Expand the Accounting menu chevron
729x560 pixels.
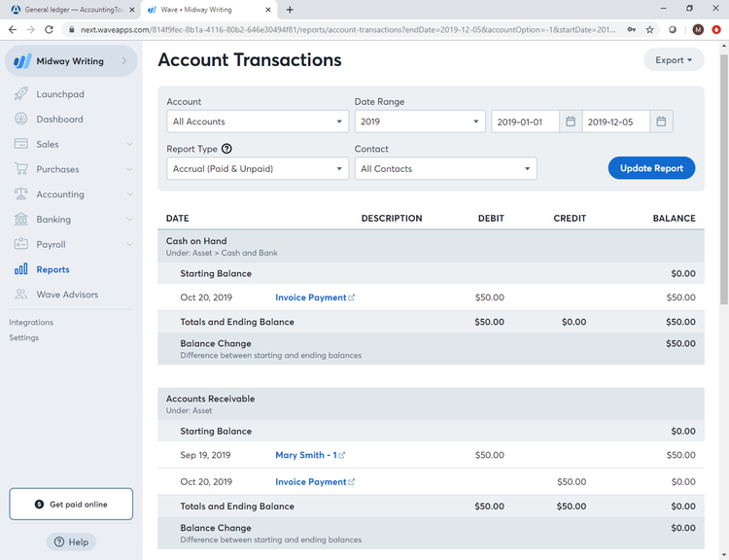point(129,193)
